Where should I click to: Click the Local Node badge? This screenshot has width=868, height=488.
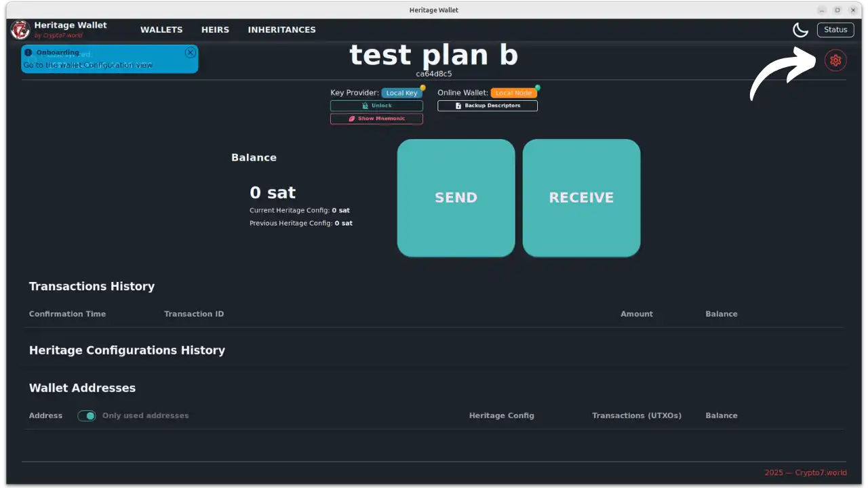(513, 93)
